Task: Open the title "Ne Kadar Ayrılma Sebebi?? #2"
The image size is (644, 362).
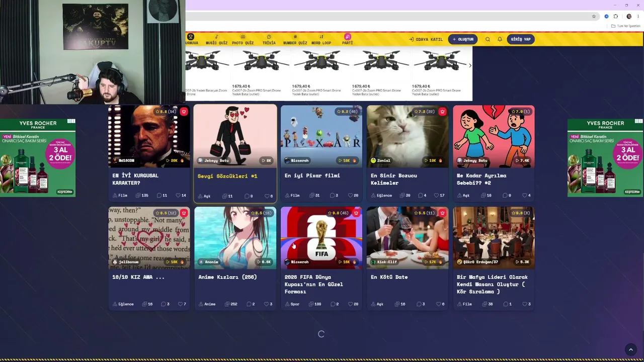Action: [x=481, y=179]
